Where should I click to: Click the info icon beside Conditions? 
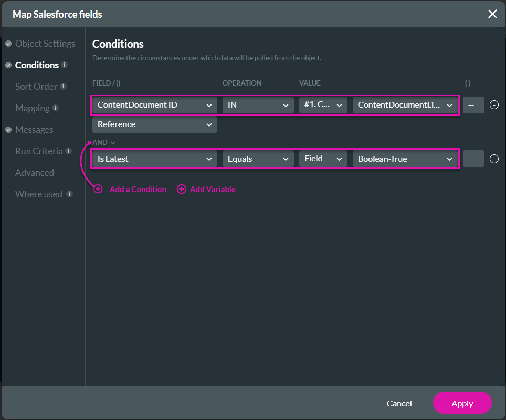(x=65, y=65)
